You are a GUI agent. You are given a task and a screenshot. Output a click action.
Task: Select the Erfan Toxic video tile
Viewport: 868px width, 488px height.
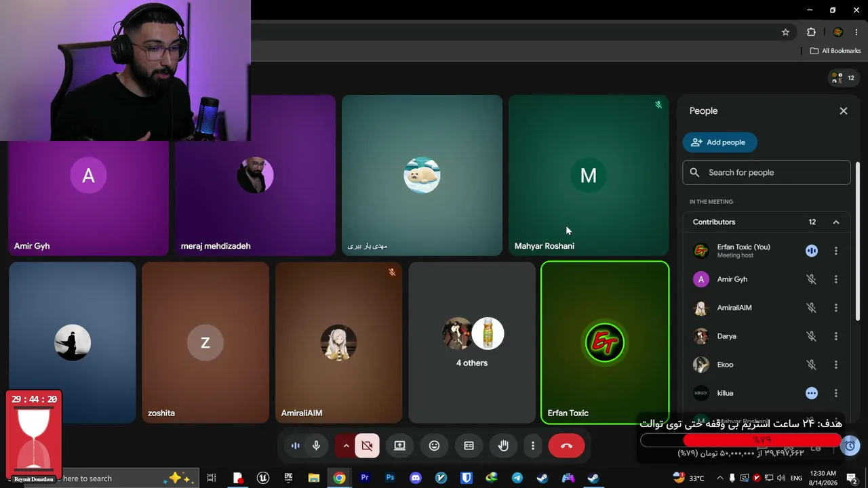pos(605,343)
